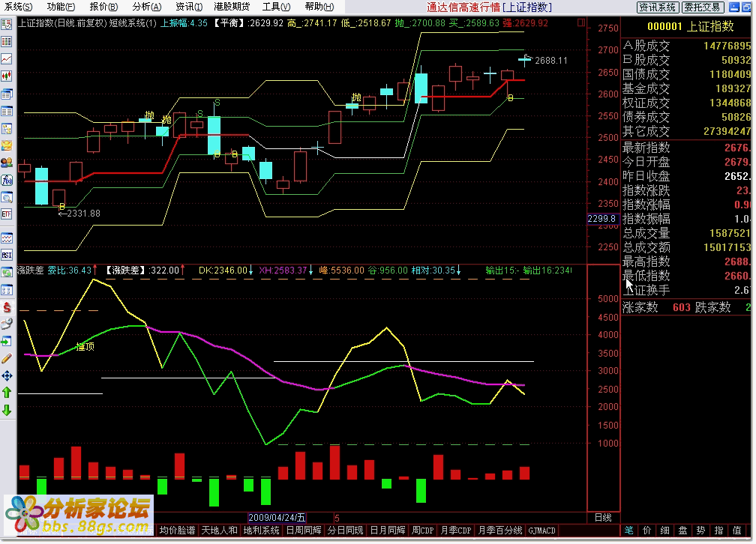Click the 2331.88 low price label
The height and width of the screenshot is (544, 756).
pos(83,213)
